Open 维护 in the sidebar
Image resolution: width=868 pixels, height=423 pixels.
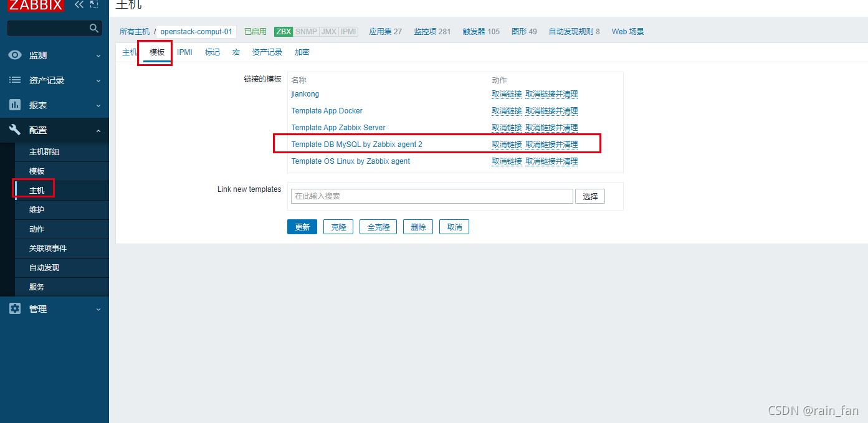(37, 210)
